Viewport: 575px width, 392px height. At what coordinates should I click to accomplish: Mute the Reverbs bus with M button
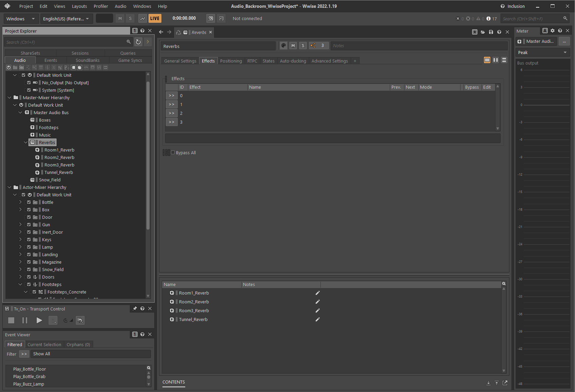(293, 46)
